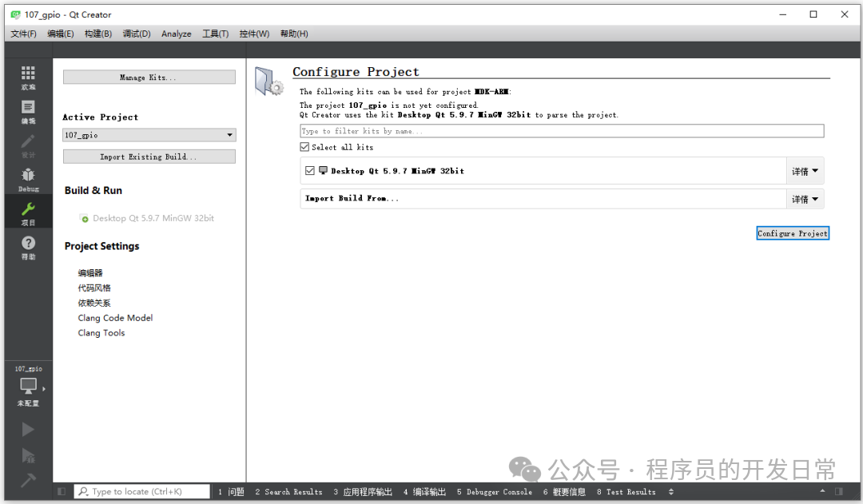Open the Welcome mode grid icon
Screen dimensions: 863x504
tap(28, 77)
